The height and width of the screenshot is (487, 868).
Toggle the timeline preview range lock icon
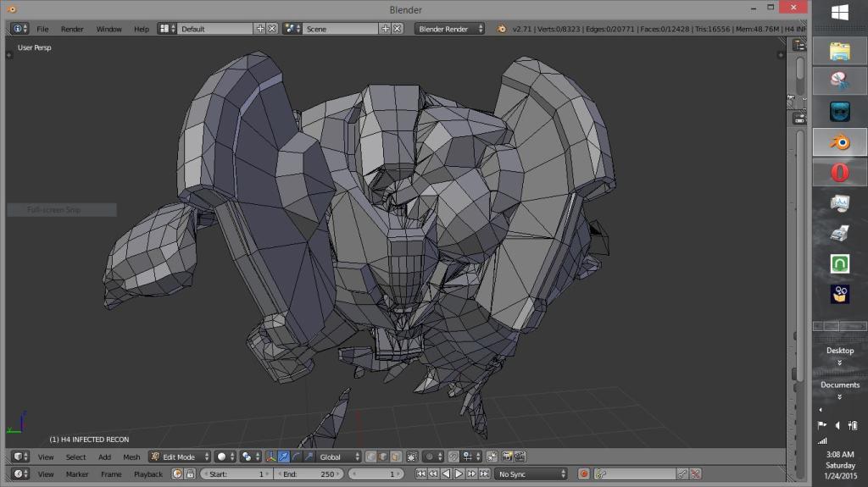click(191, 474)
